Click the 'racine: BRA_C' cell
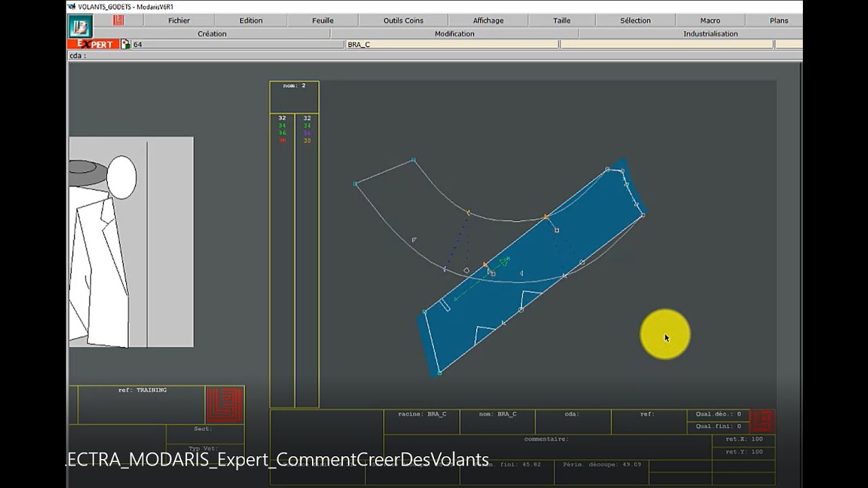 pyautogui.click(x=422, y=422)
